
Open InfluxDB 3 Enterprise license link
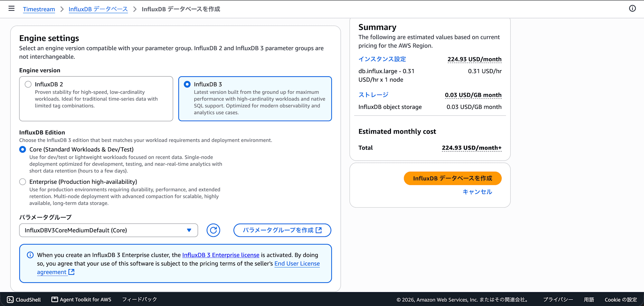[x=221, y=255]
